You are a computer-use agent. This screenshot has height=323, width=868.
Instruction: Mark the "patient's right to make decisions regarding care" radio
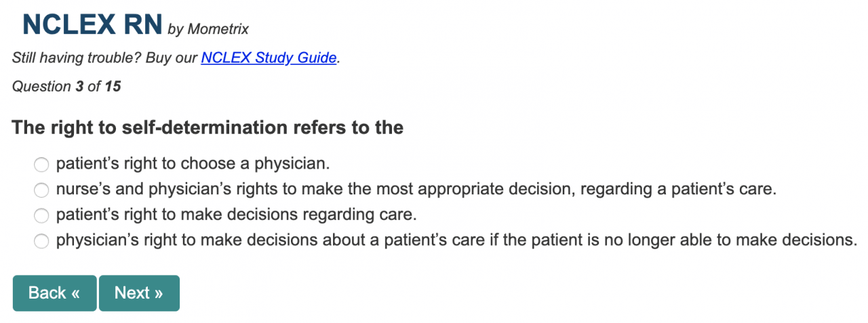click(41, 216)
